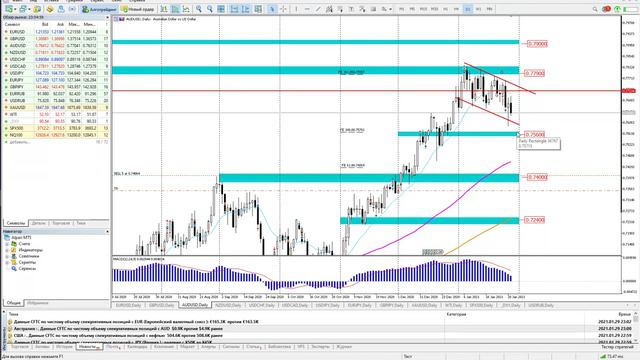Select the crosshair tool
Screen dimensions: 640x360
[283, 9]
